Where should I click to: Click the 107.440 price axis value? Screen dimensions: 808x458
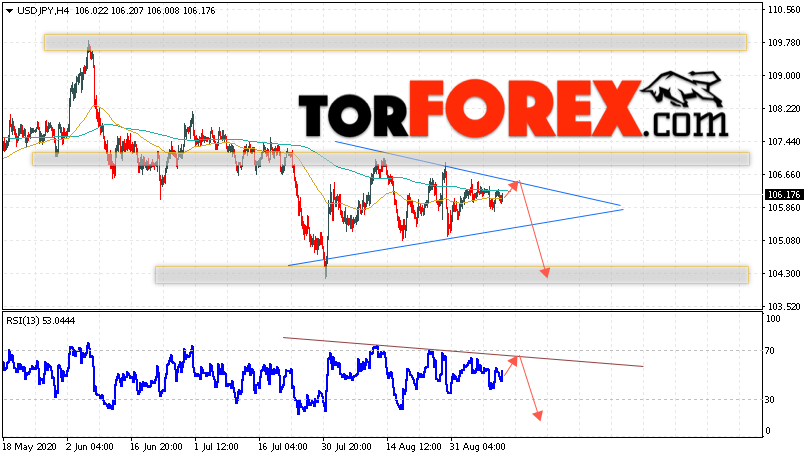(784, 142)
